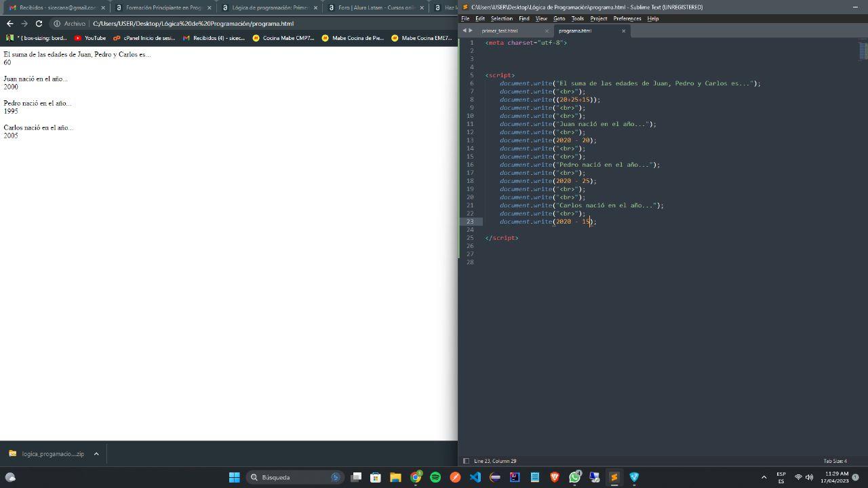Switch to the Lógica de programación: Primer tab
Screen dimensions: 868x488
click(x=269, y=7)
